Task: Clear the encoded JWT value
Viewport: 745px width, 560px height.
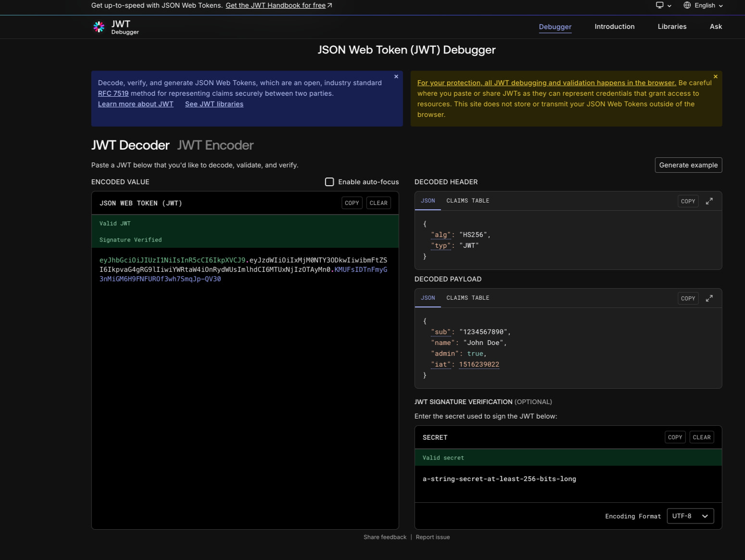Action: pyautogui.click(x=379, y=203)
